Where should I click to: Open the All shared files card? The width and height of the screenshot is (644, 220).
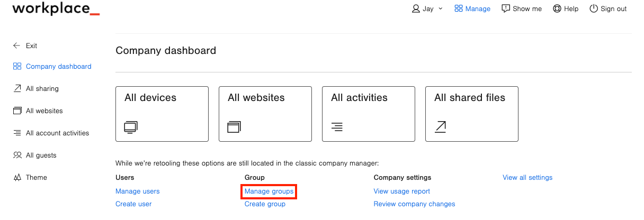click(472, 114)
